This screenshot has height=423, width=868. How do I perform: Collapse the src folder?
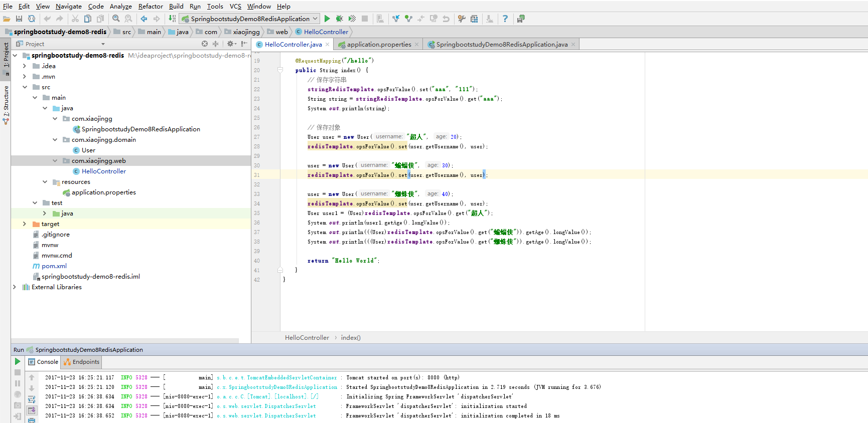coord(25,87)
